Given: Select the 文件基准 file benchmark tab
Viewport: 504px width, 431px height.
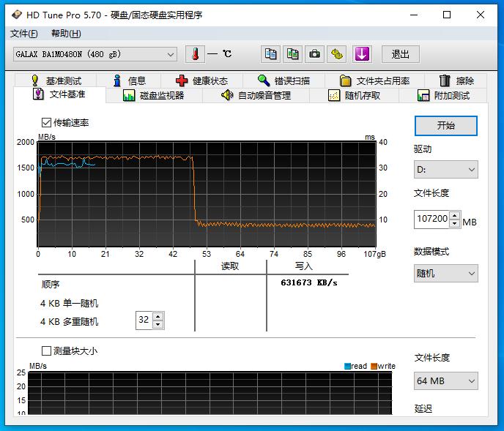Looking at the screenshot, I should [59, 94].
